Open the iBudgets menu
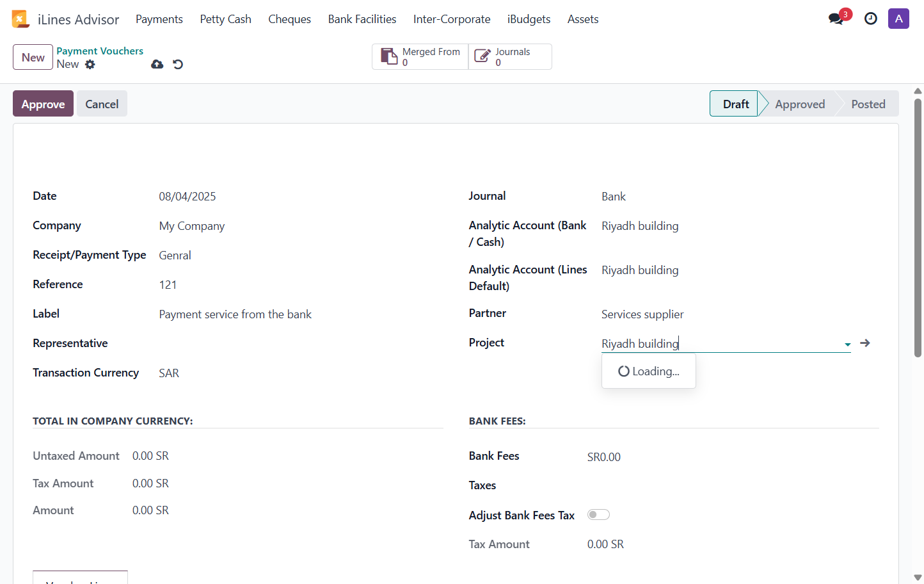This screenshot has height=584, width=924. pos(529,19)
